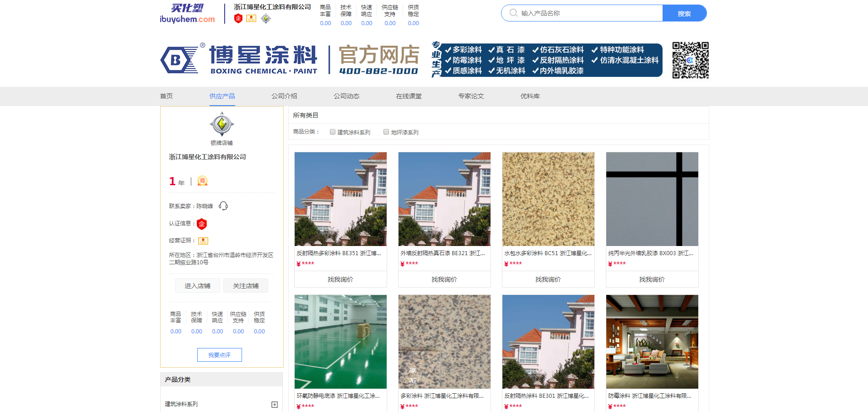Click the 产品分类 sidebar heading
This screenshot has width=868, height=412.
click(x=178, y=380)
